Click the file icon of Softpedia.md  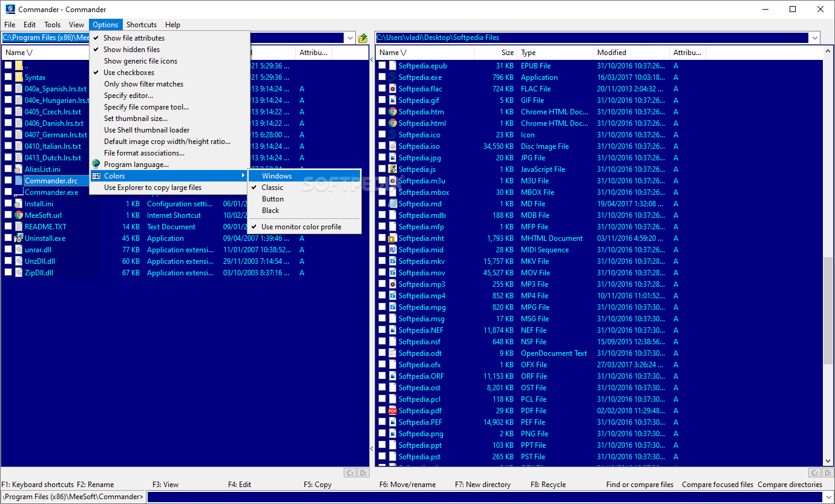click(393, 204)
